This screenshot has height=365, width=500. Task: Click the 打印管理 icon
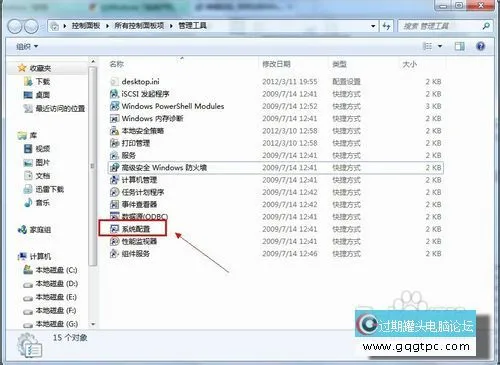point(114,143)
